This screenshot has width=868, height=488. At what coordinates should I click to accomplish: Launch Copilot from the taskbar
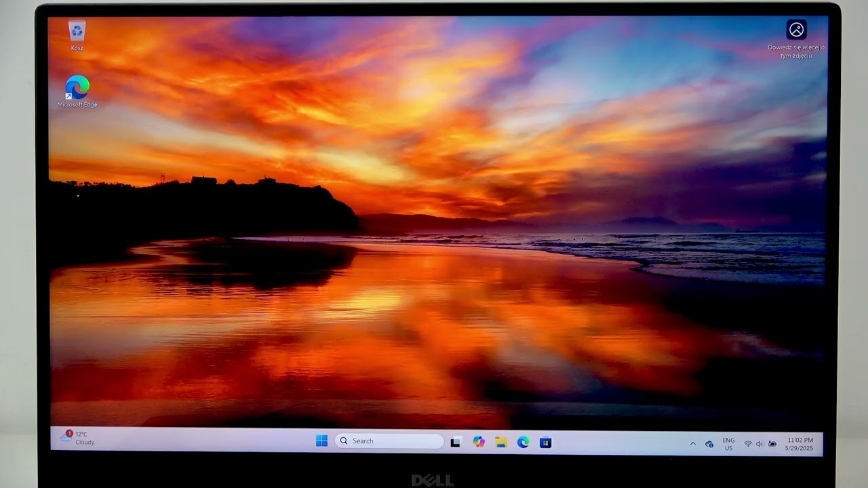coord(479,442)
